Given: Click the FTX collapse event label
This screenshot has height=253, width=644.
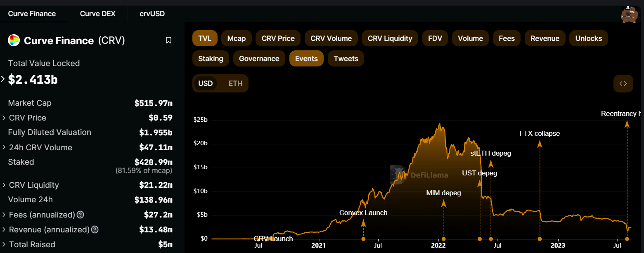Looking at the screenshot, I should point(540,134).
